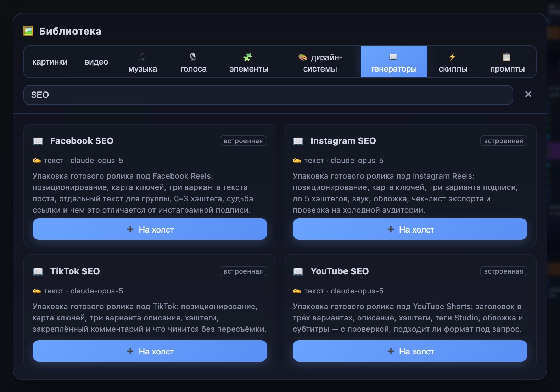This screenshot has width=560, height=392.
Task: Click the Facebook Reels description text
Action: coord(143,193)
